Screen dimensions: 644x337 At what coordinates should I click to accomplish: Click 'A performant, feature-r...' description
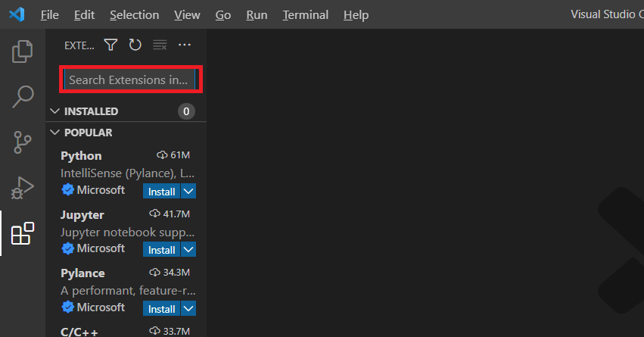pyautogui.click(x=128, y=291)
